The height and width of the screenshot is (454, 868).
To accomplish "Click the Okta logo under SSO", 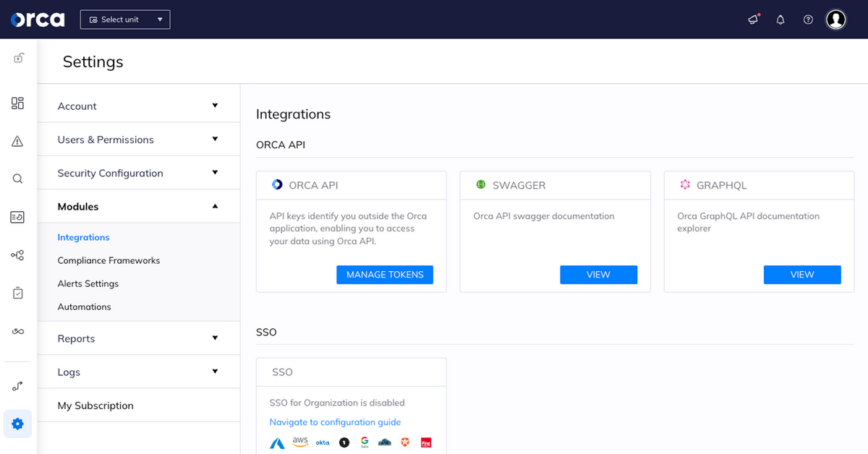I will (323, 442).
